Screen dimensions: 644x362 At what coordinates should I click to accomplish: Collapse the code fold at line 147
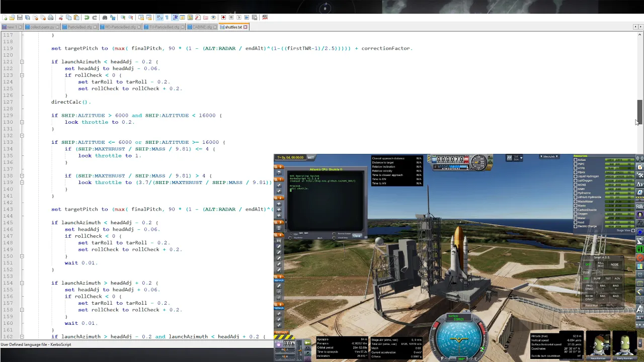point(22,236)
